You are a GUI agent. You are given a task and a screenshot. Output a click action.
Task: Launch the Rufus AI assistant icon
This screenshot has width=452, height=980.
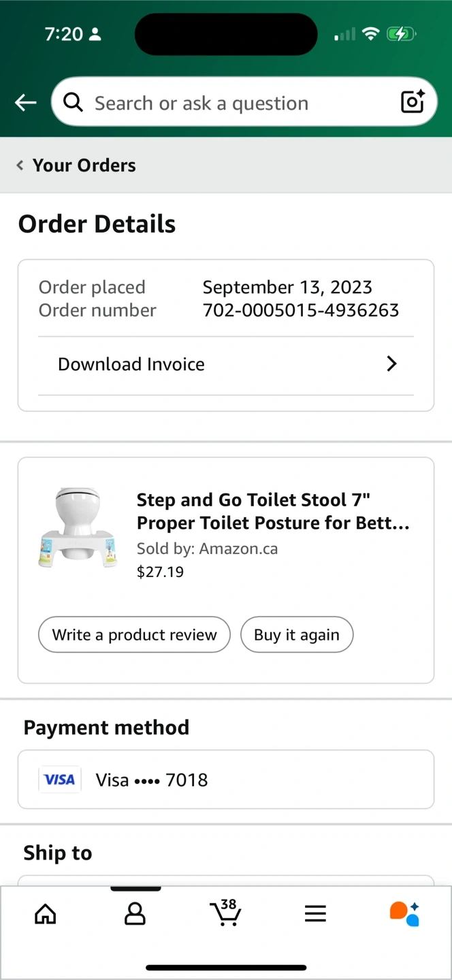(404, 913)
